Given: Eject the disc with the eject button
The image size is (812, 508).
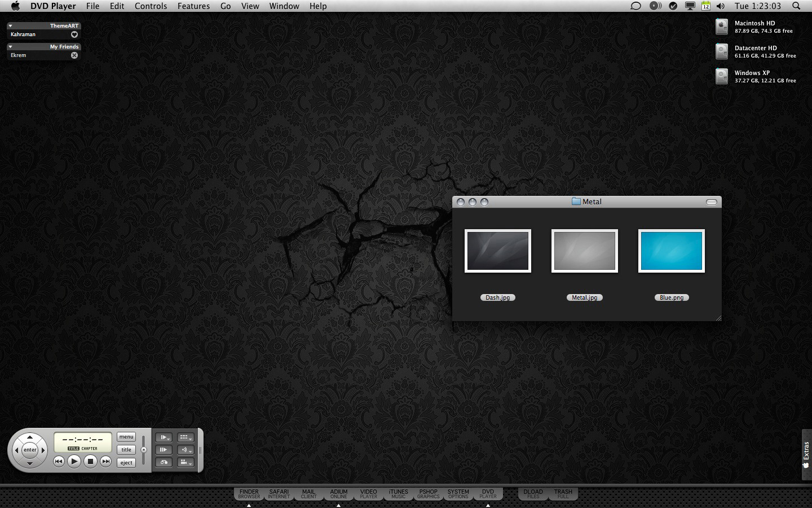Looking at the screenshot, I should coord(126,462).
